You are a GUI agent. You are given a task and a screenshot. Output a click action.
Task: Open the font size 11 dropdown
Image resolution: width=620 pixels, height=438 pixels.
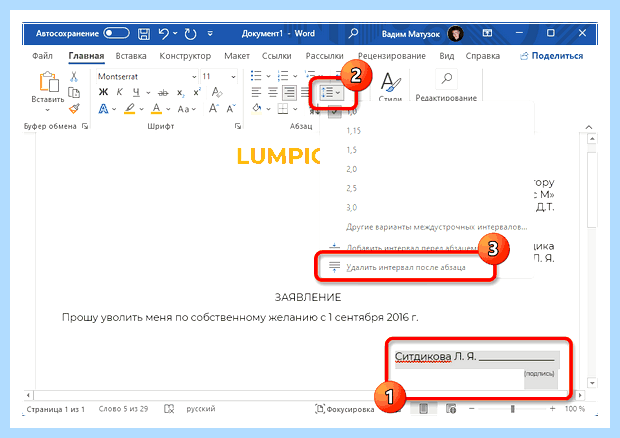coord(233,77)
